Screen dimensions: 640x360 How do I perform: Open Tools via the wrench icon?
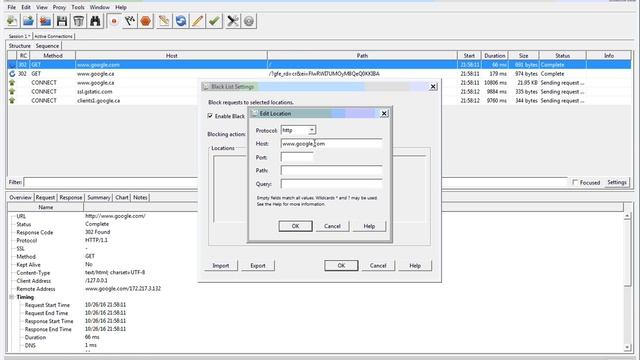tap(233, 21)
